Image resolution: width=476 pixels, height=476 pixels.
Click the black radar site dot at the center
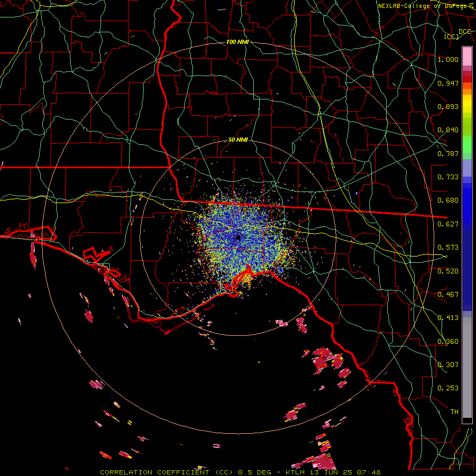[x=239, y=237]
